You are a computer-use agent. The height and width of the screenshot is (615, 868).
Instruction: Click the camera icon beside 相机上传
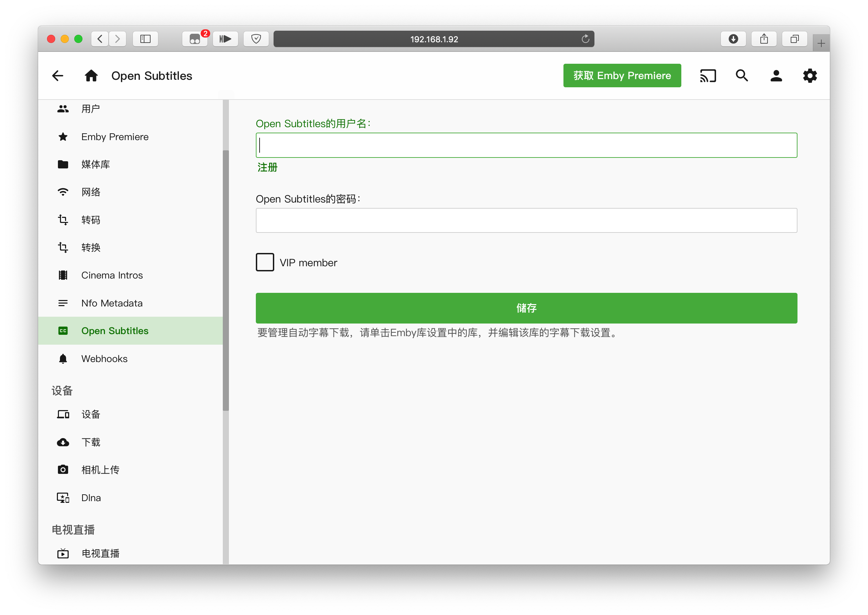click(63, 469)
